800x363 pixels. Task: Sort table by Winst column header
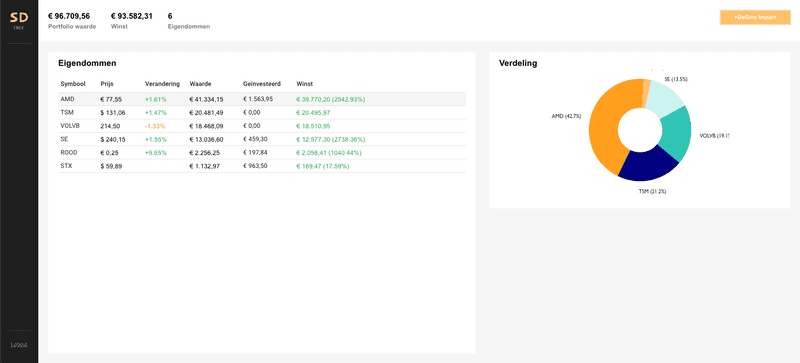[x=305, y=84]
